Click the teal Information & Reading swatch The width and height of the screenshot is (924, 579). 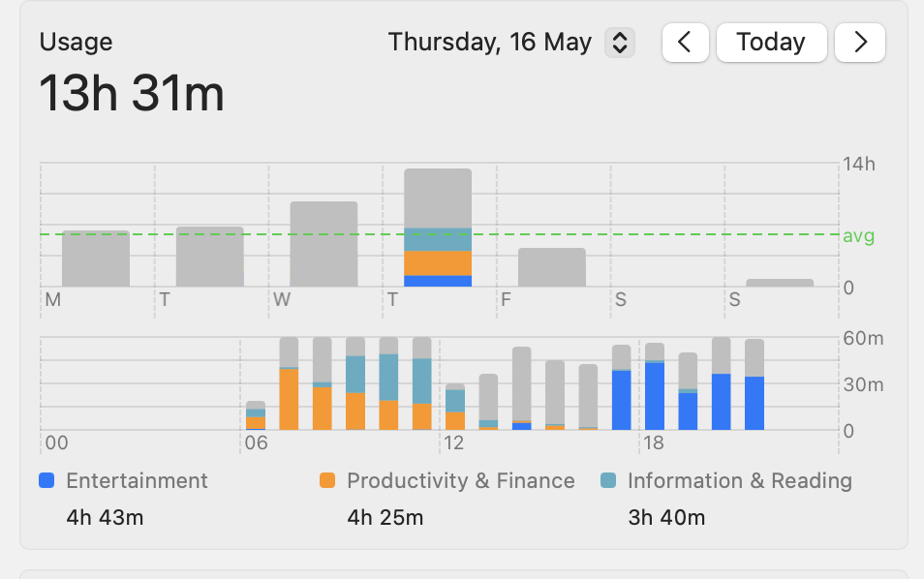point(608,480)
